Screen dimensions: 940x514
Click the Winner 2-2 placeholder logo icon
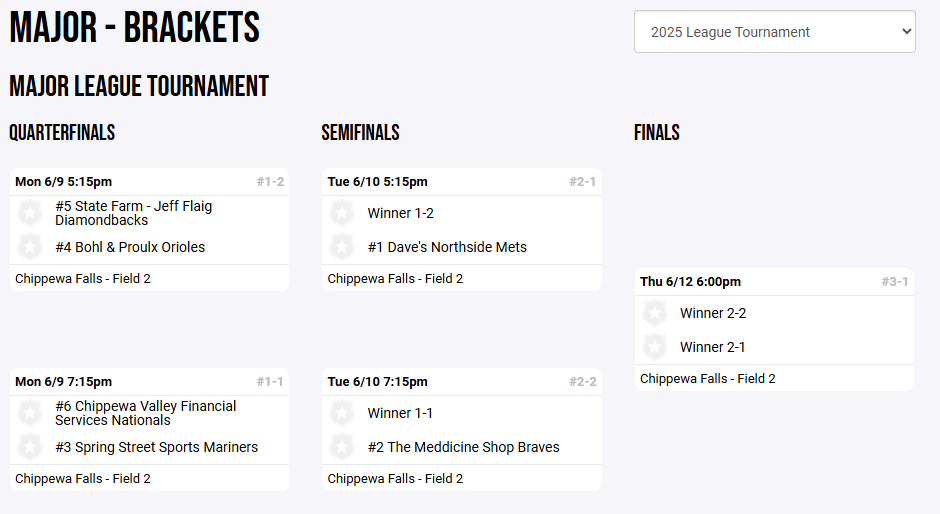click(655, 313)
